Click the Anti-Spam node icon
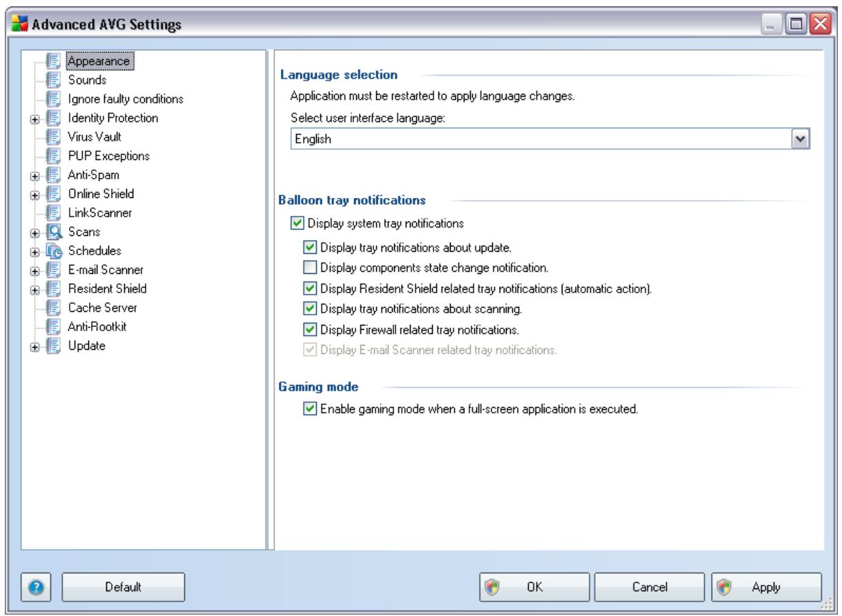 coord(55,175)
